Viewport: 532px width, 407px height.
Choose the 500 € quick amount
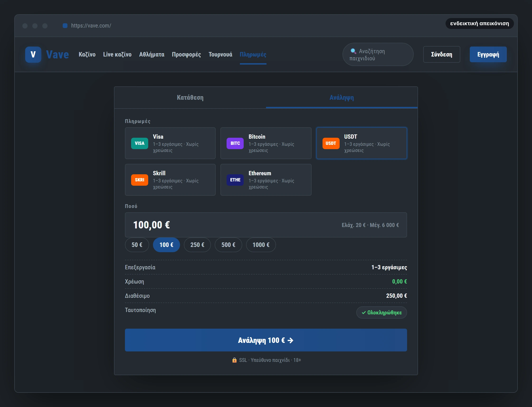pos(228,245)
